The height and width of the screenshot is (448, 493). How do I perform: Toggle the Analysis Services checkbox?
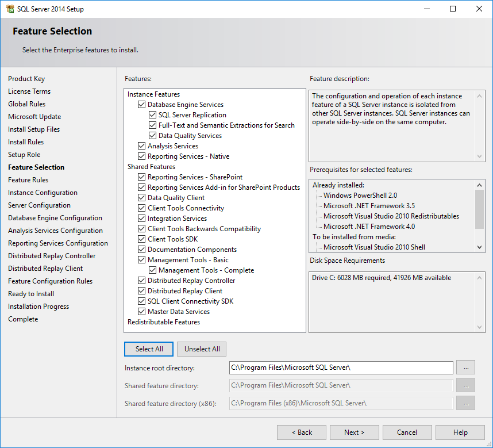point(141,146)
